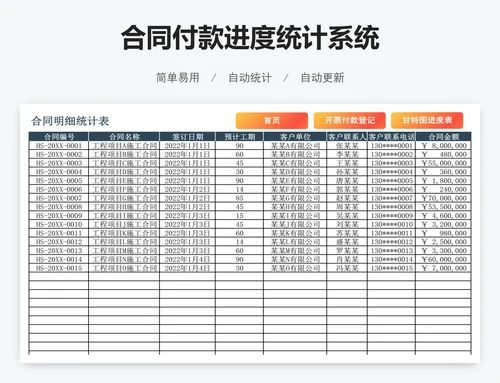
Task: Click 某某N有限公司 cell
Action: pos(295,259)
